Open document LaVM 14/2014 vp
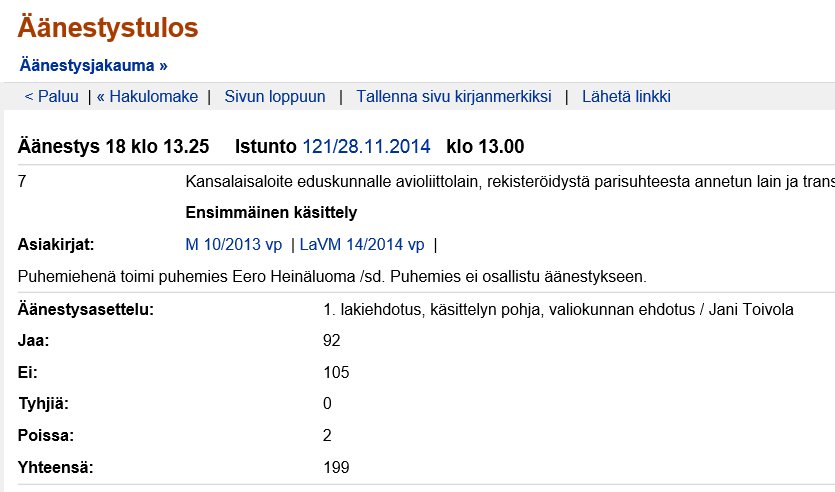 click(x=362, y=244)
